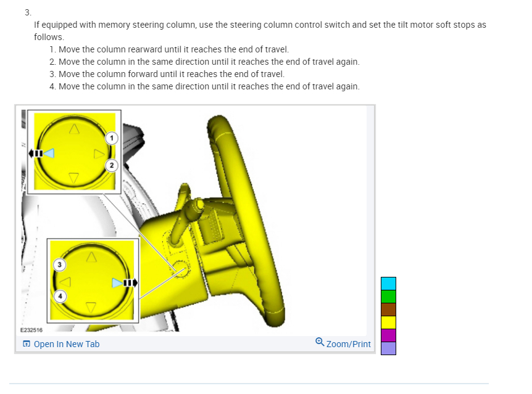Select the magenta color swatch
This screenshot has height=394, width=532.
388,335
